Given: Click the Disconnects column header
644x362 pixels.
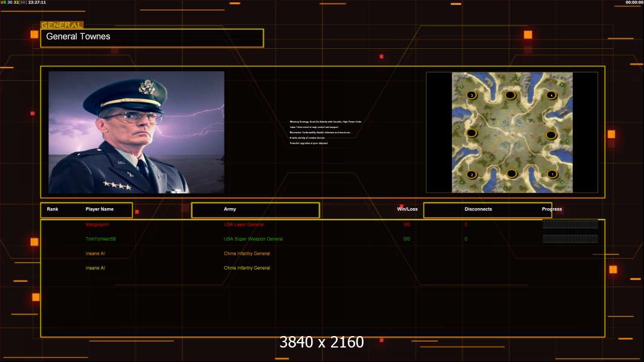Looking at the screenshot, I should [478, 209].
